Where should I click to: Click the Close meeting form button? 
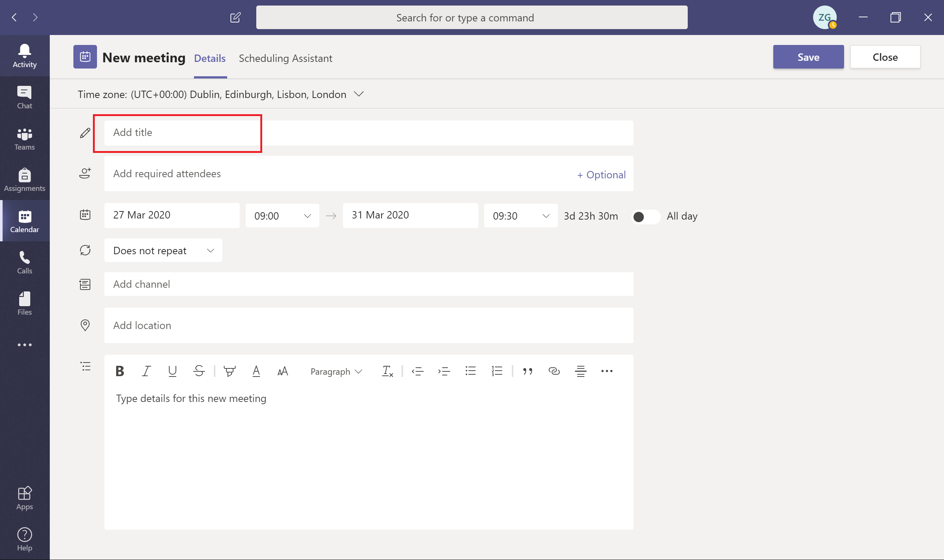point(885,57)
